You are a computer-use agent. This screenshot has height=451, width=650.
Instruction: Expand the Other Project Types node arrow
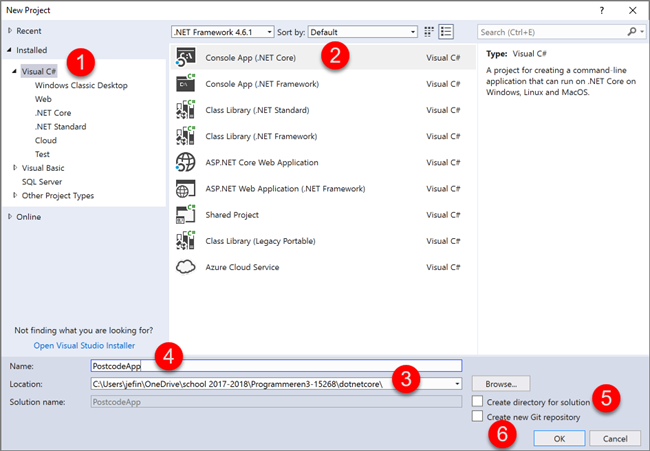[15, 195]
